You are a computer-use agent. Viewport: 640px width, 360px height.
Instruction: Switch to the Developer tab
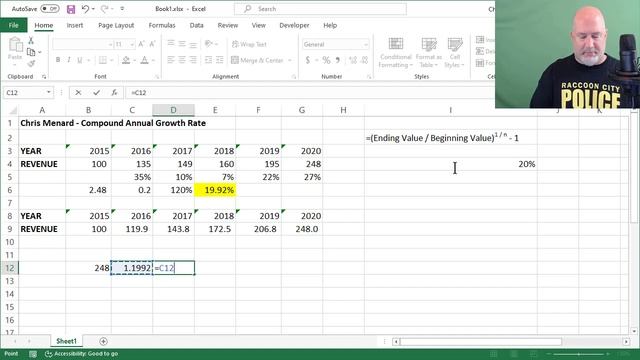click(x=294, y=25)
